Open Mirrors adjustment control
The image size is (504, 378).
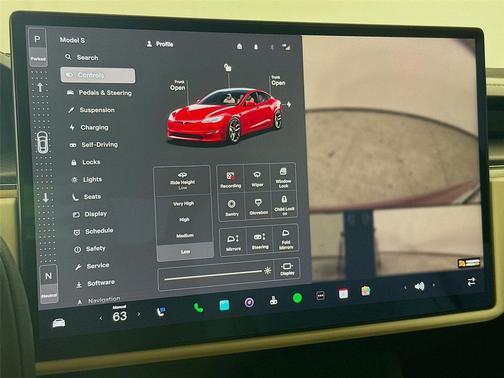(233, 242)
